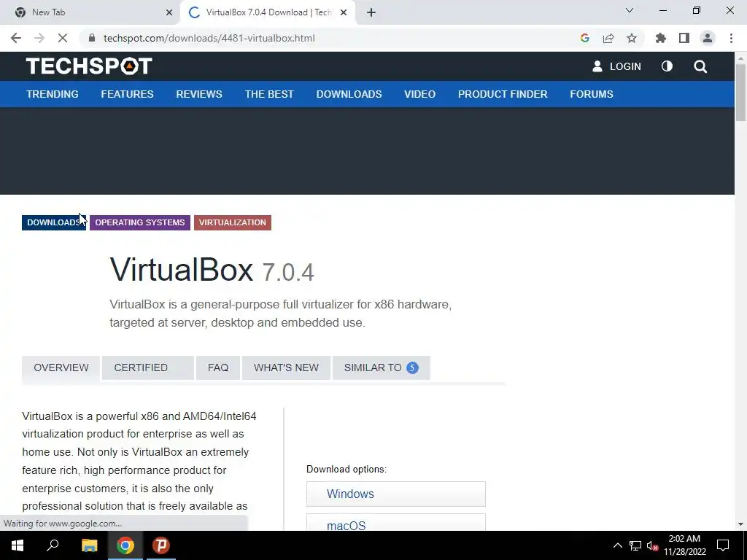Stop loading the page with X button

(x=63, y=38)
